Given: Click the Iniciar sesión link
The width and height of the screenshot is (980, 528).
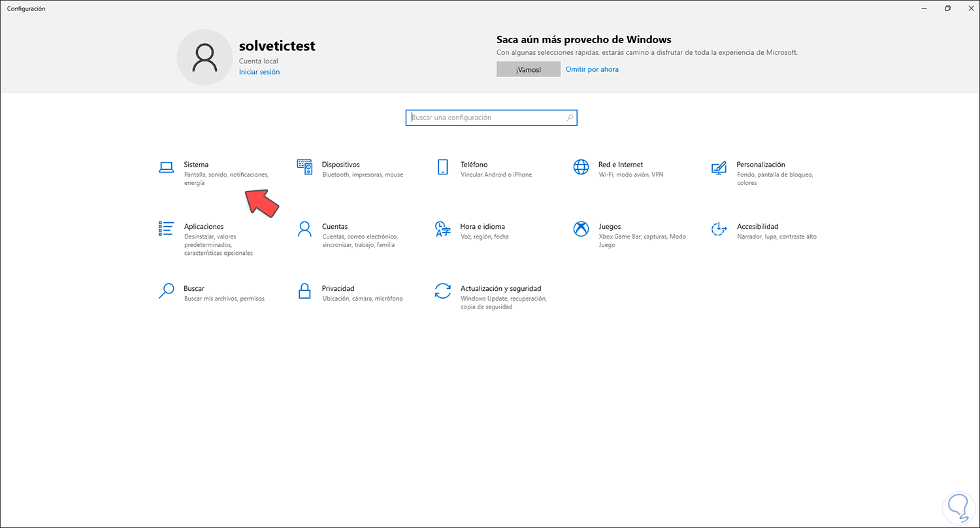Looking at the screenshot, I should coord(259,72).
